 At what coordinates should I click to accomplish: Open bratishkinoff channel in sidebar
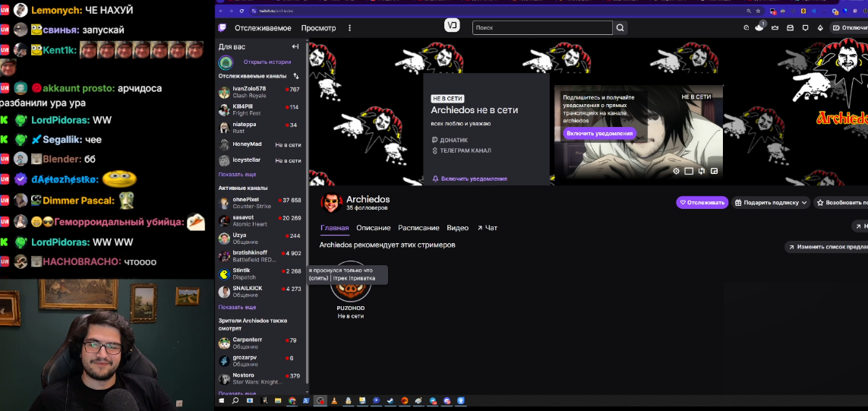click(x=260, y=256)
